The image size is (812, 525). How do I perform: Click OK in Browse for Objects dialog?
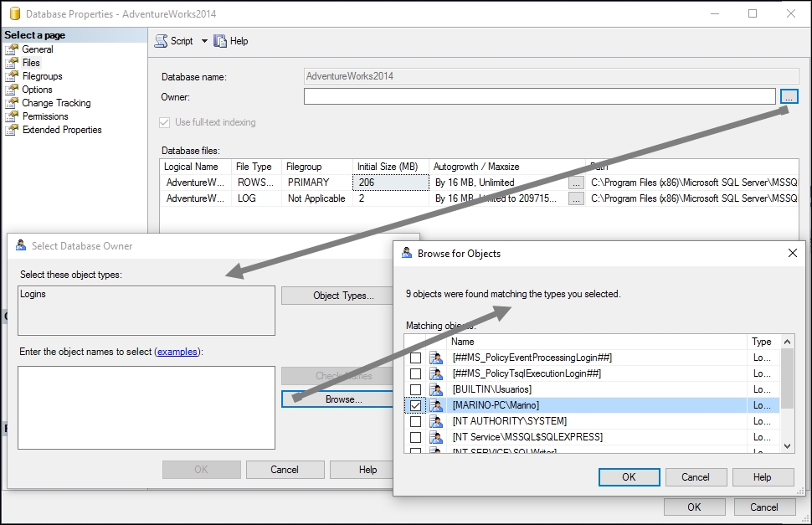(x=630, y=477)
